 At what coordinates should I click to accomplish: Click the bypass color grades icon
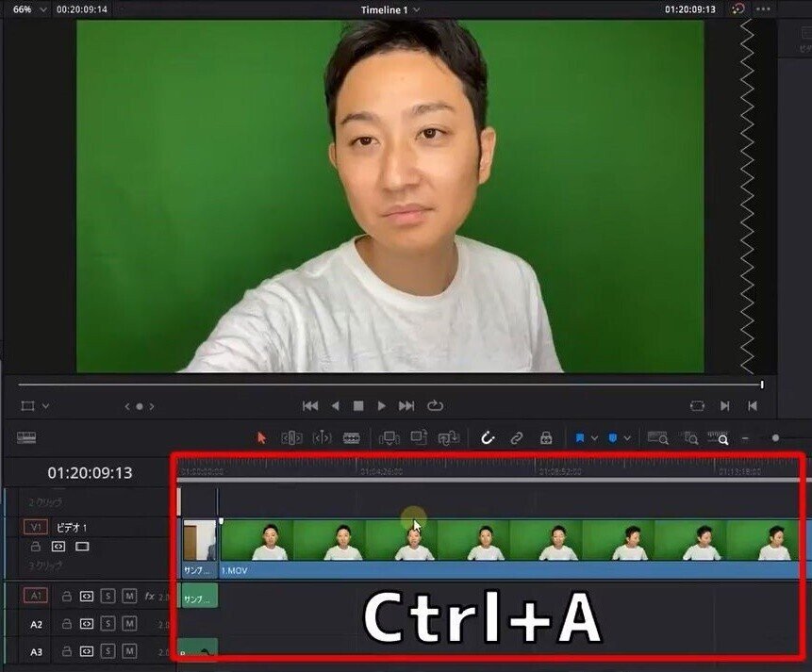click(737, 8)
